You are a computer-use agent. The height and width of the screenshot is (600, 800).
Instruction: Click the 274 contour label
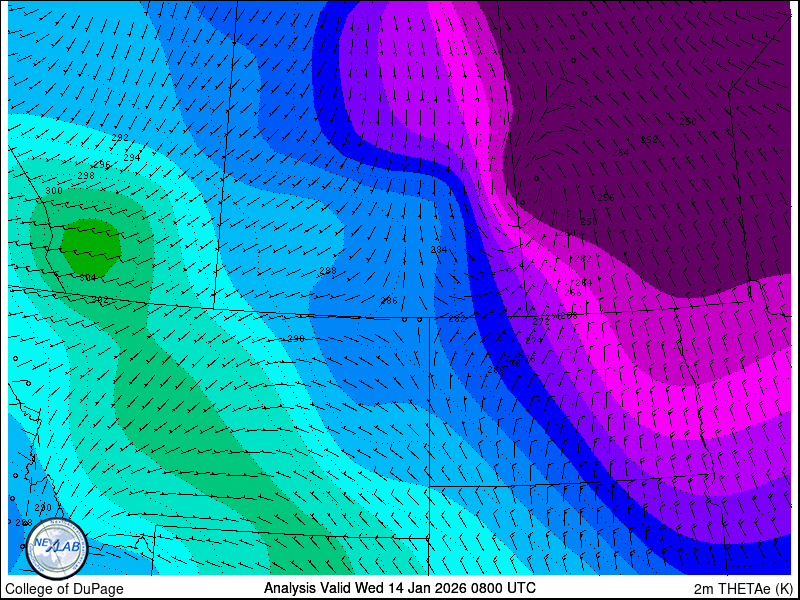534,340
